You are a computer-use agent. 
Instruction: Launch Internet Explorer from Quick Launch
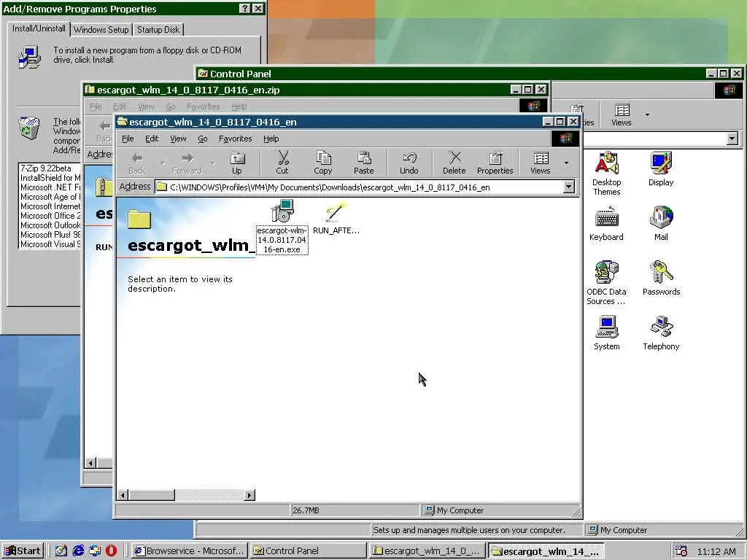(x=78, y=551)
